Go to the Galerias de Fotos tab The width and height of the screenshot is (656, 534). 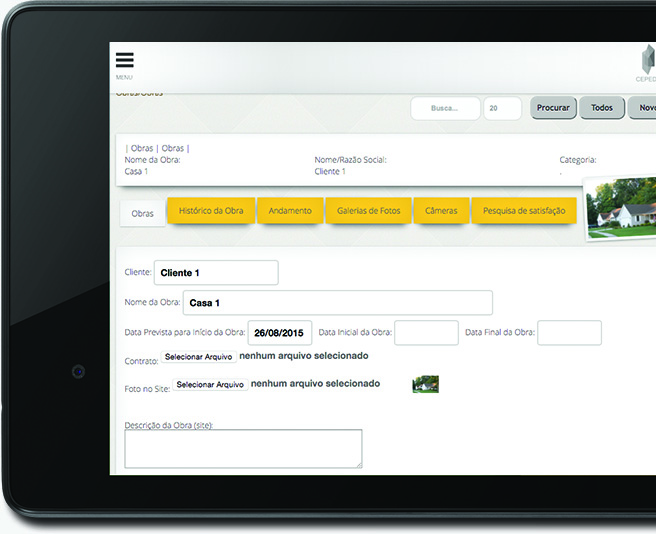[368, 211]
